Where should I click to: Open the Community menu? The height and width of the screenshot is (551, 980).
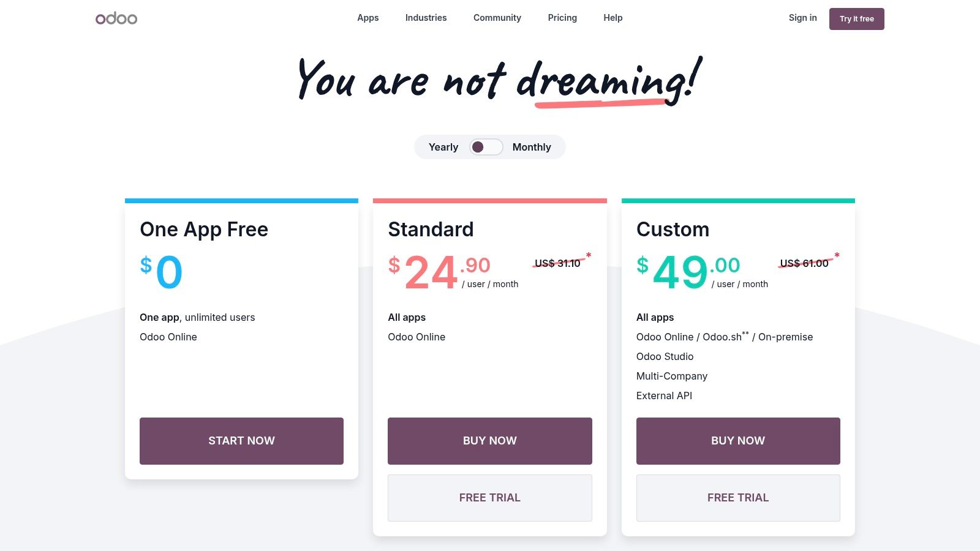[497, 18]
